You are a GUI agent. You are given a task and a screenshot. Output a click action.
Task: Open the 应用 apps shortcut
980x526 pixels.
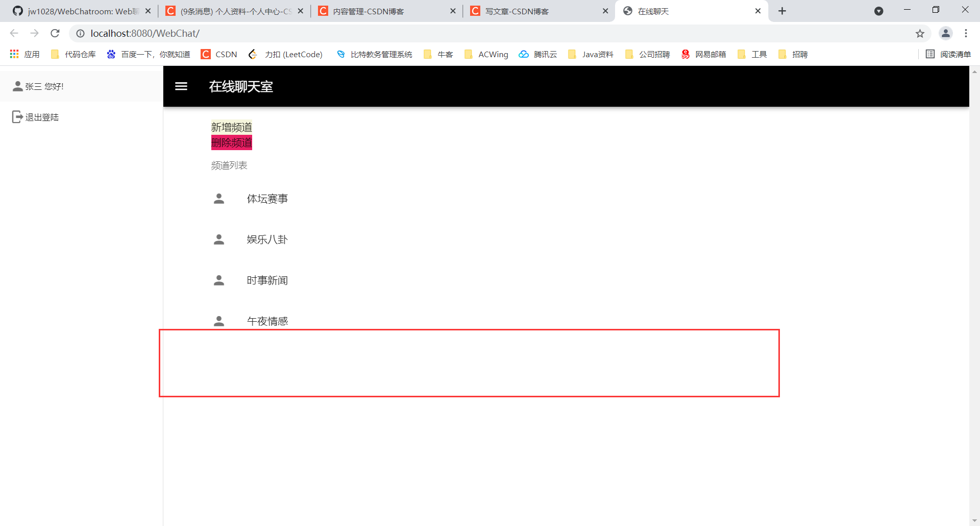pyautogui.click(x=24, y=54)
